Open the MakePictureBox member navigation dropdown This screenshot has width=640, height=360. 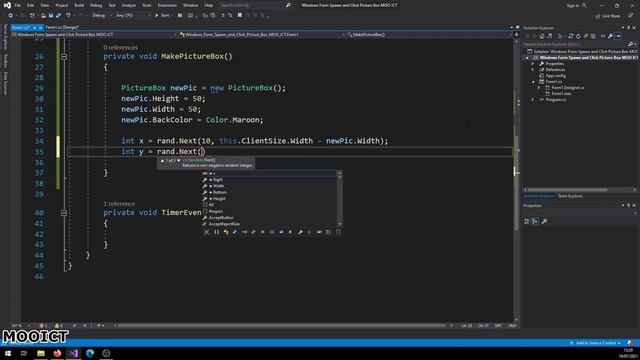(x=429, y=35)
